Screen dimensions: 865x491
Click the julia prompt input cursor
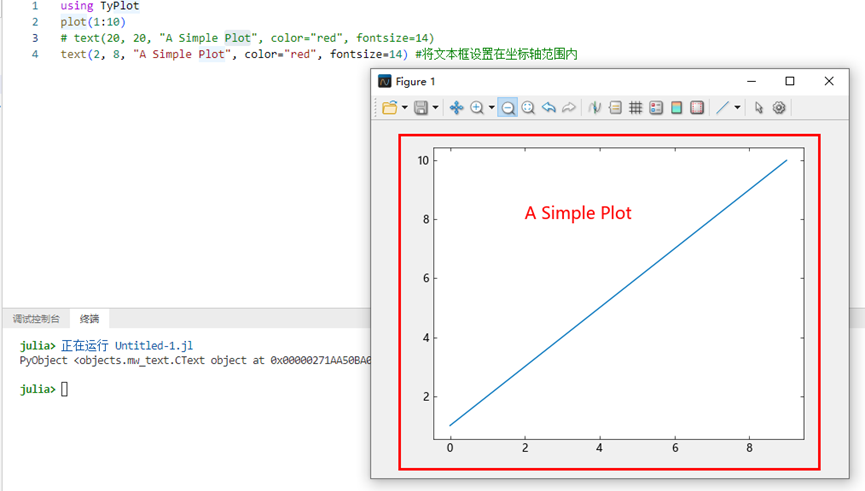pyautogui.click(x=65, y=389)
